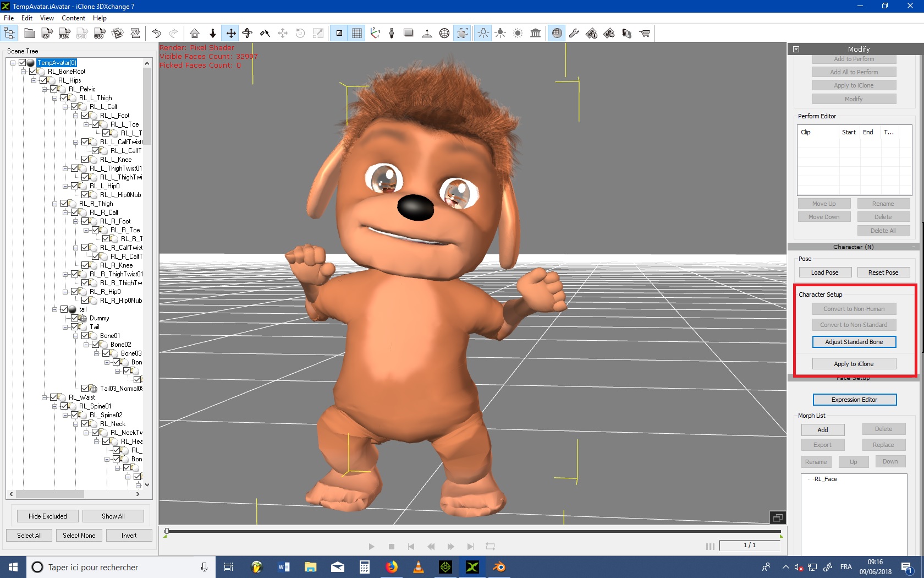Viewport: 924px width, 578px height.
Task: Click the camera screen rectangle icon
Action: (409, 34)
